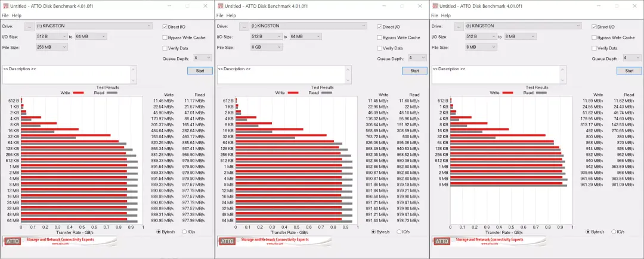Click the ATTO app icon in the 8 MB window title bar

(x=435, y=6)
